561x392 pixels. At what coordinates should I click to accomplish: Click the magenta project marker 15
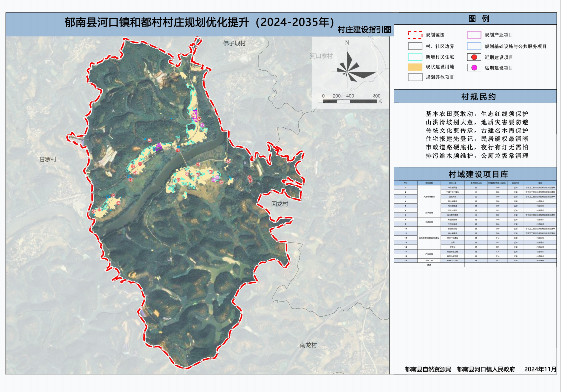(202, 125)
